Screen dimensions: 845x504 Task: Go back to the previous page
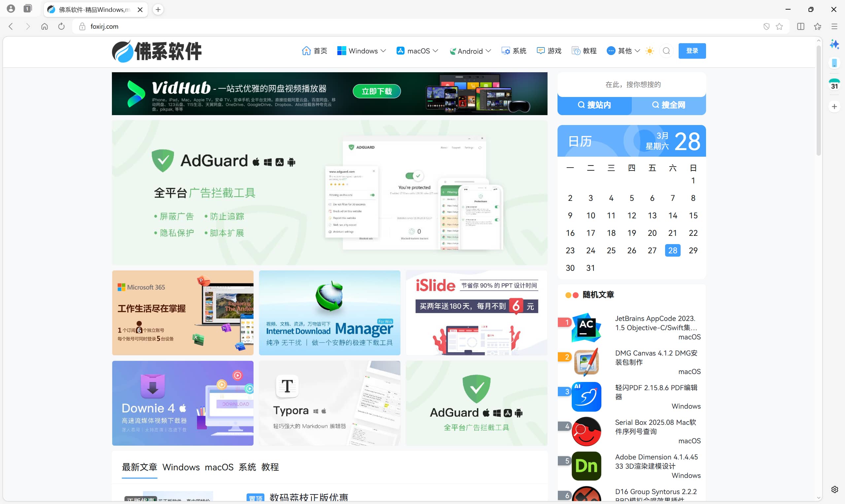click(11, 26)
